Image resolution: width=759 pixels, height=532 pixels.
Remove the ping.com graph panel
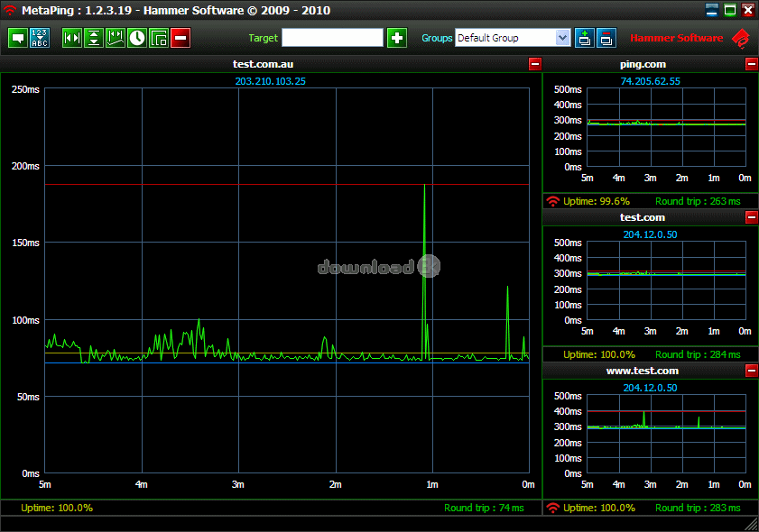pos(752,64)
